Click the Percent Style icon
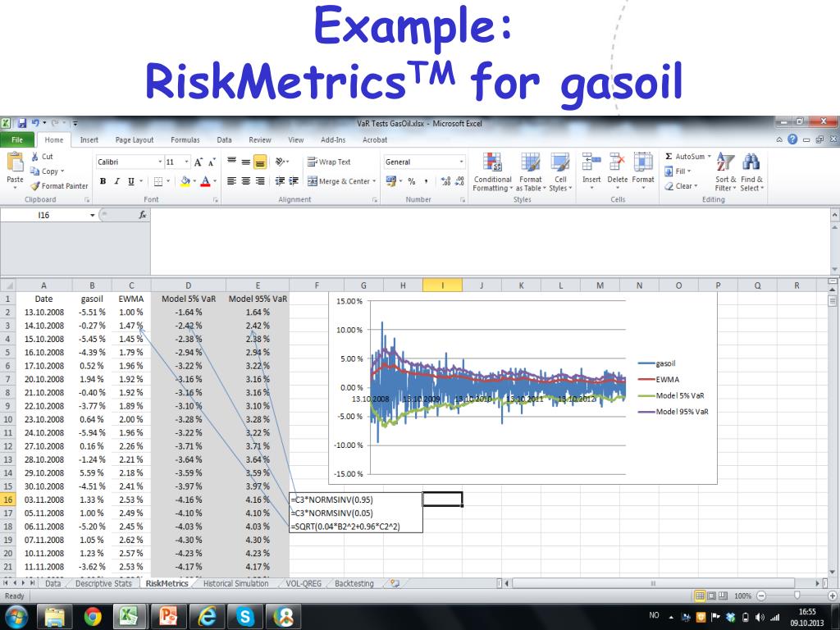 (x=412, y=181)
